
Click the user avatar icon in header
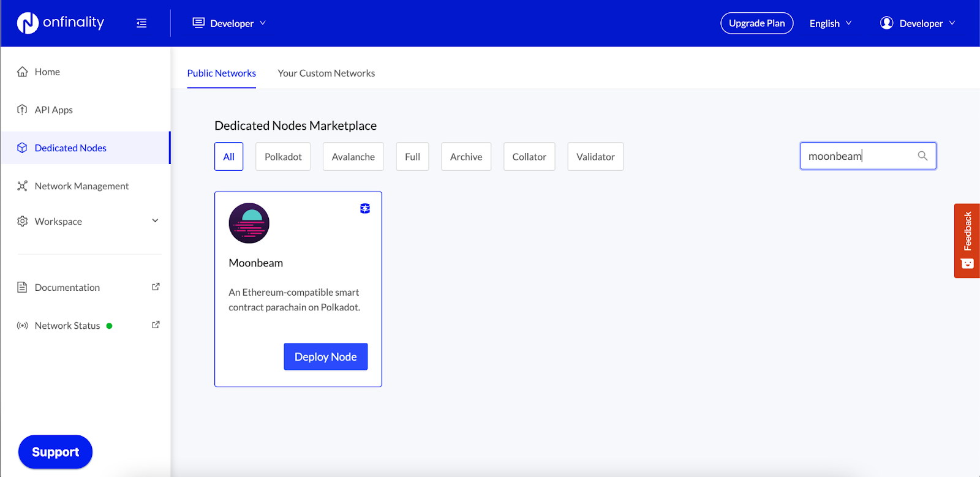[886, 23]
